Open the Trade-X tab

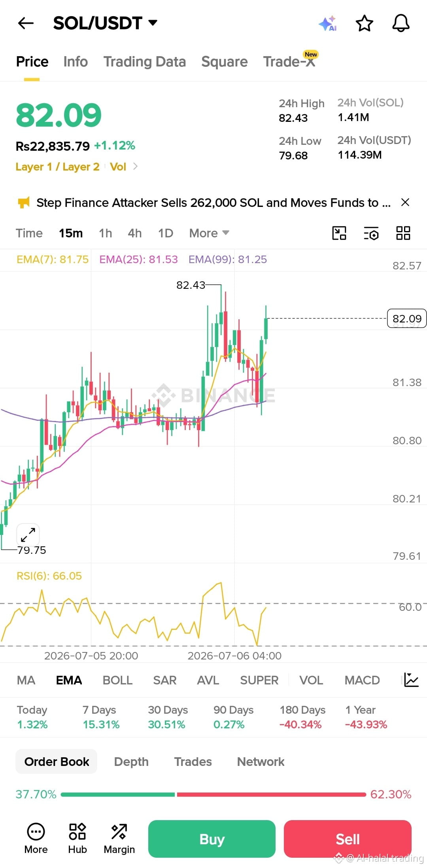point(290,61)
